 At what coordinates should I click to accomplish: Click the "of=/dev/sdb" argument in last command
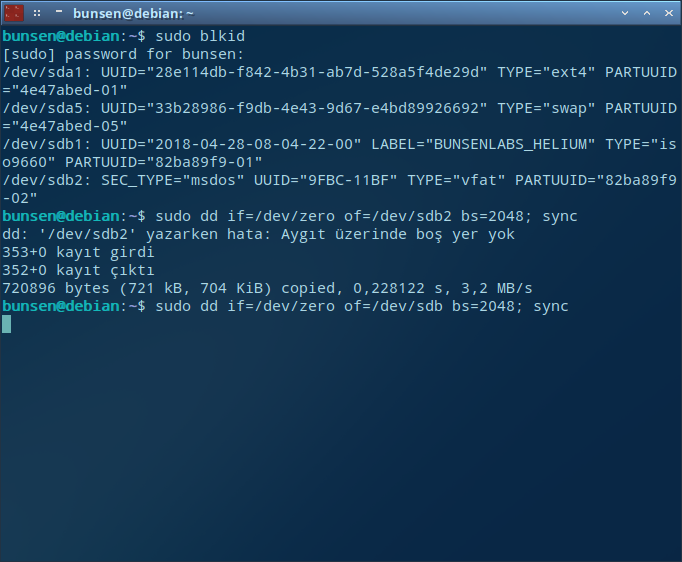393,306
